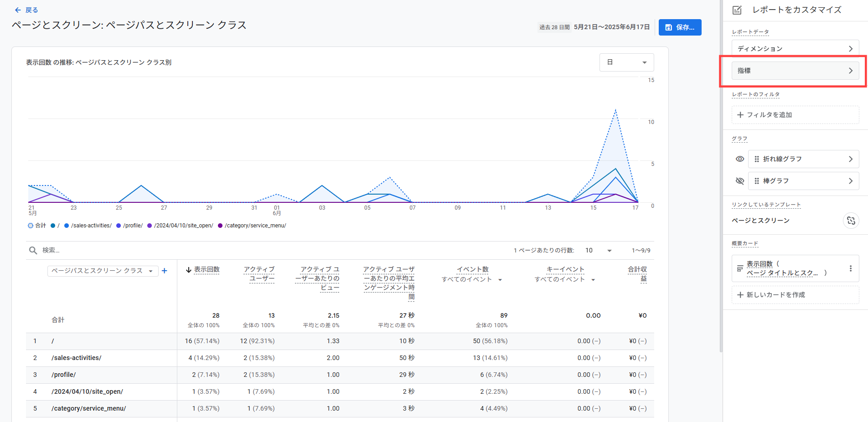Click the drag handle of 棒グラフ
The image size is (868, 422).
pyautogui.click(x=757, y=181)
